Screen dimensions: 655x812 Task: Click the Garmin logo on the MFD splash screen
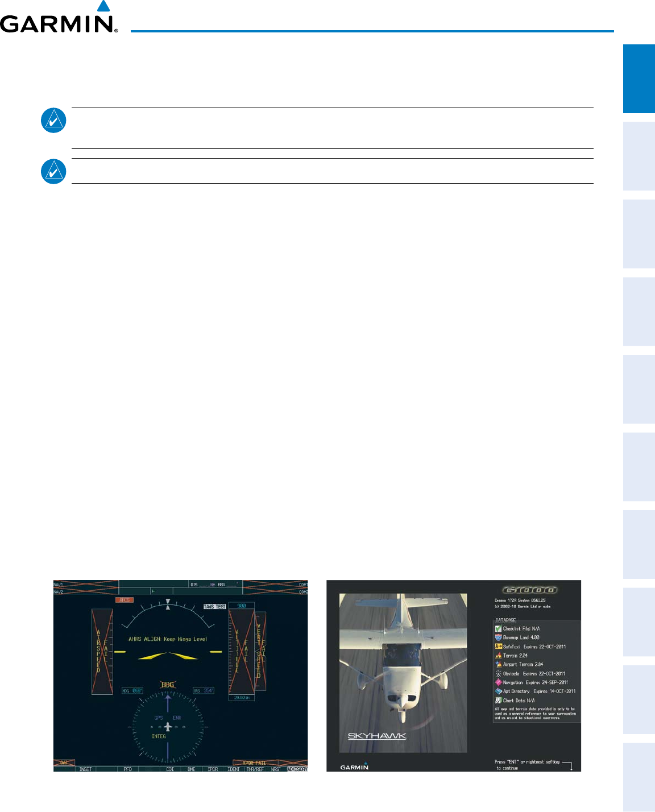[355, 766]
